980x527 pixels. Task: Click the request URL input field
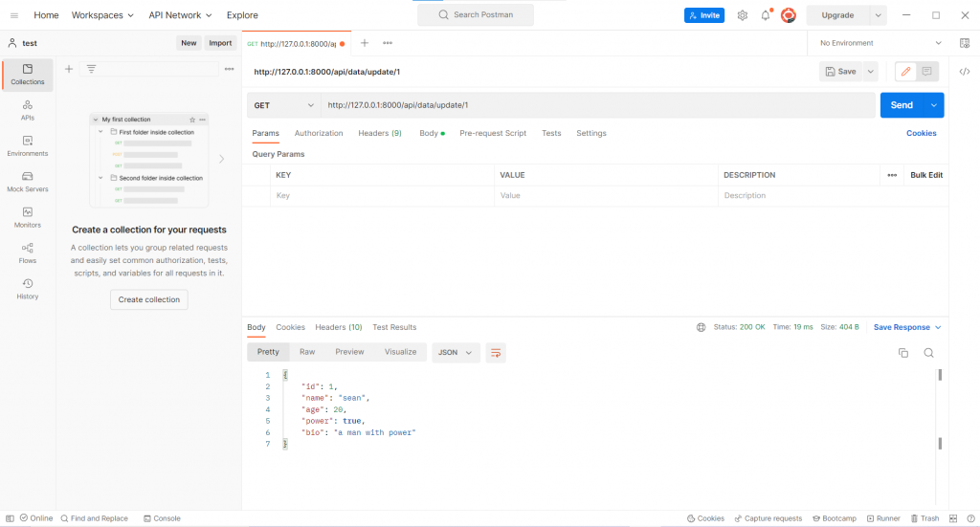pyautogui.click(x=598, y=105)
